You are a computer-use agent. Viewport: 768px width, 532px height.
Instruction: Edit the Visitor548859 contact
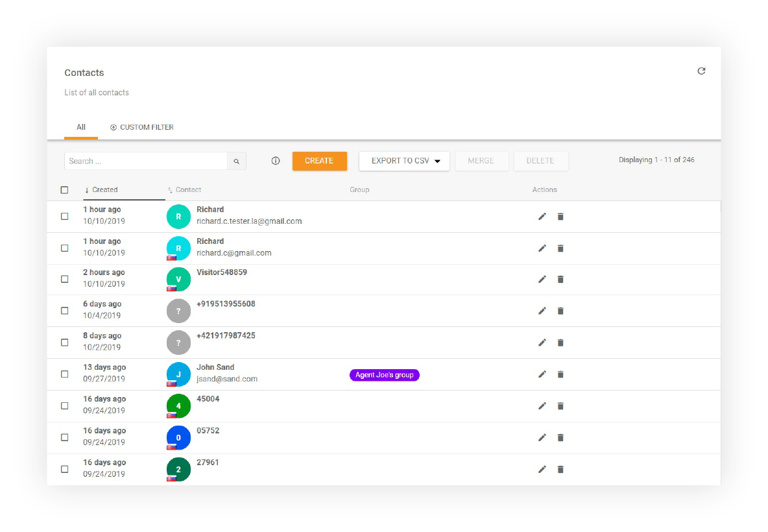(542, 279)
